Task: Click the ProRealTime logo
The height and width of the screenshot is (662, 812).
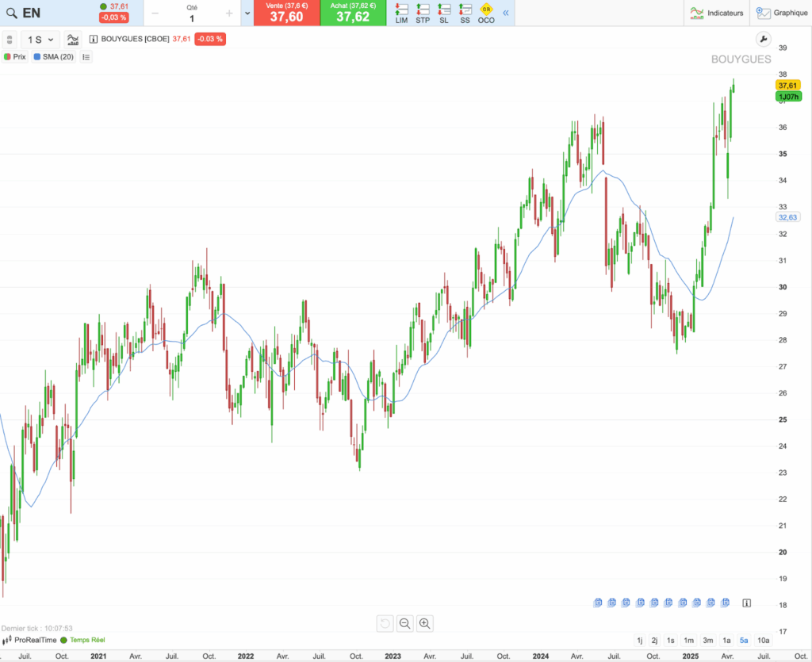Action: pos(29,641)
